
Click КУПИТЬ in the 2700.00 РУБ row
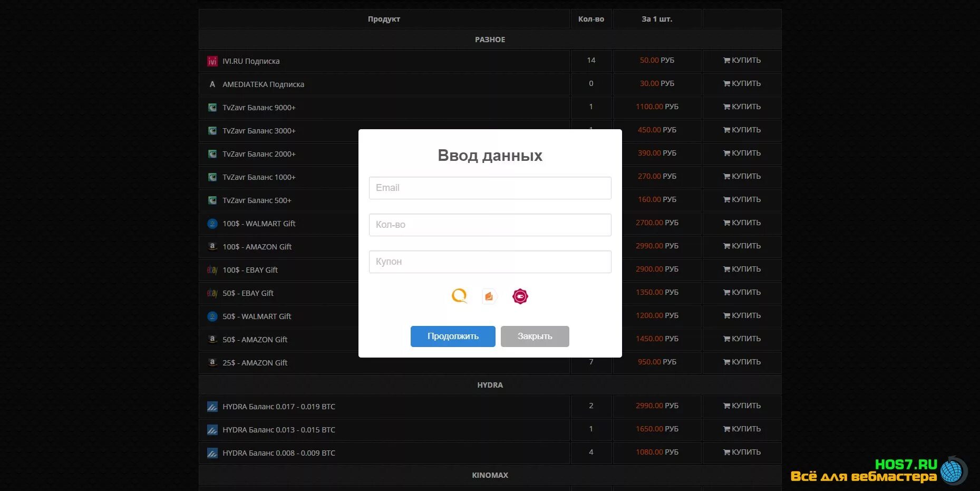coord(742,223)
